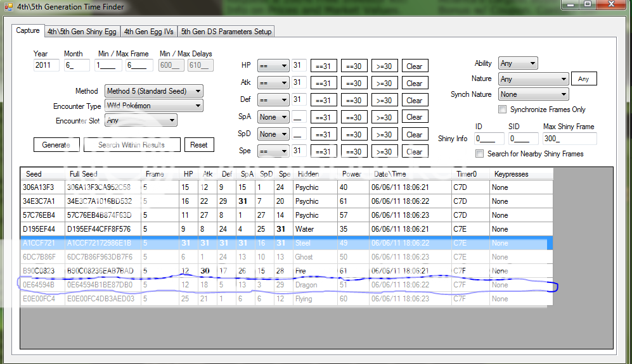Click the Reset button
Image resolution: width=632 pixels, height=364 pixels.
(198, 145)
